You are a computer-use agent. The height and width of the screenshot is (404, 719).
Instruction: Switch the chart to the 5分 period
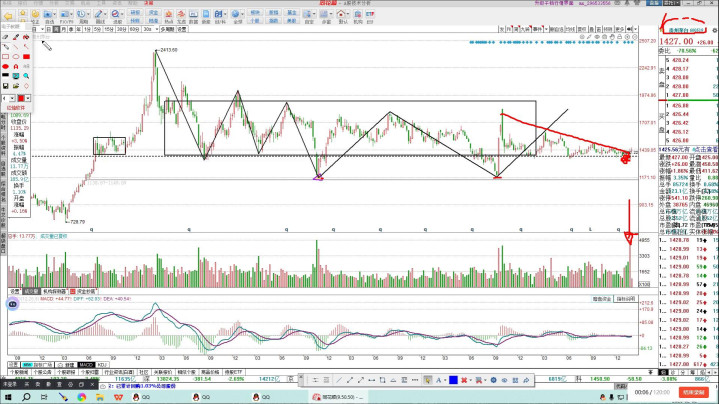coord(96,30)
